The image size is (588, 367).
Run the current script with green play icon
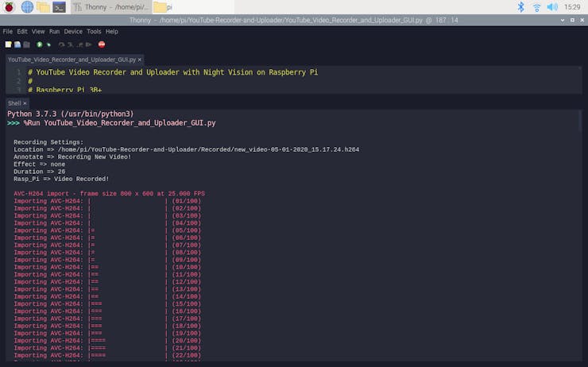[x=40, y=44]
